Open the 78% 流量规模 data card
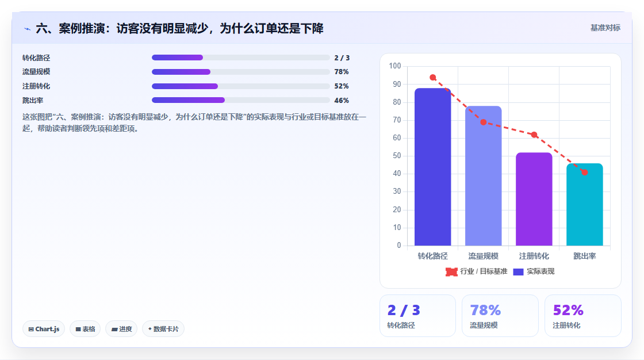 500,316
